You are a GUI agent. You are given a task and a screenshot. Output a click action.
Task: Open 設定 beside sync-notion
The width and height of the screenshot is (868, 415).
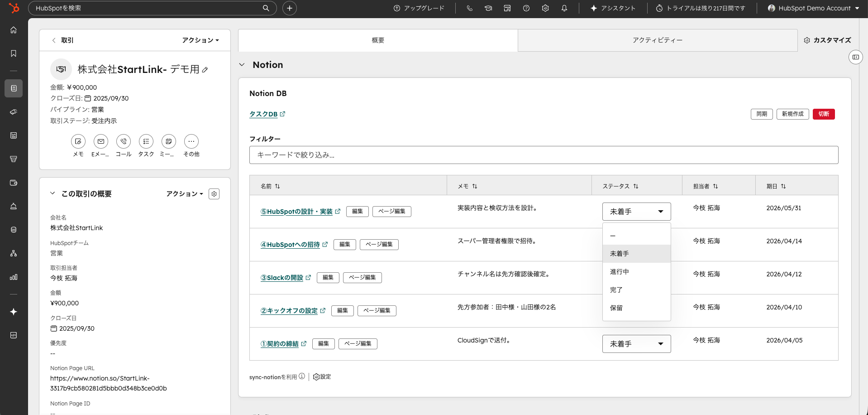point(322,377)
